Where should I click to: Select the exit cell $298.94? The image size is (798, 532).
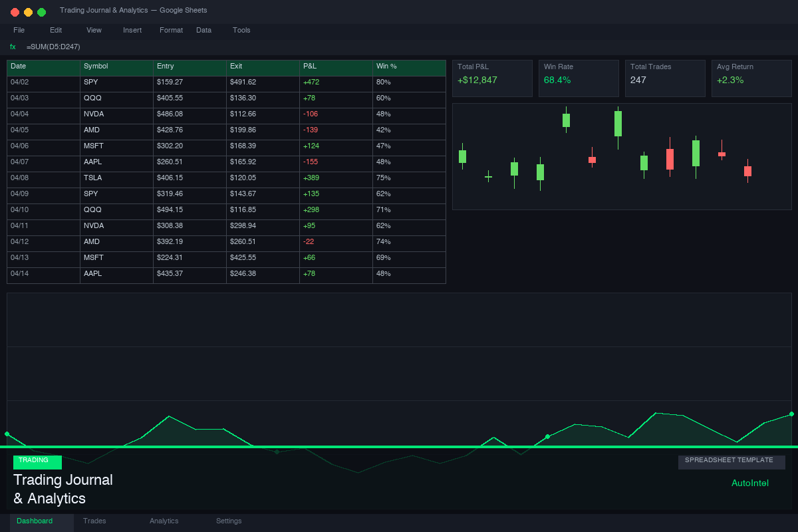tap(263, 226)
